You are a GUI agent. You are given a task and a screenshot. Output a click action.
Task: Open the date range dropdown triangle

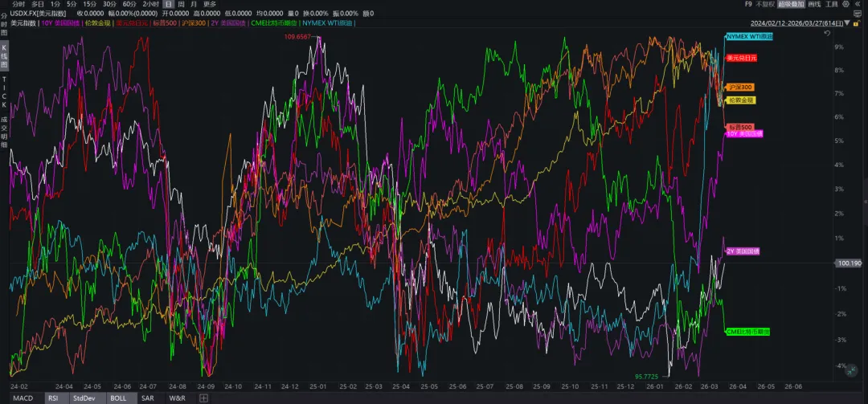click(x=848, y=24)
